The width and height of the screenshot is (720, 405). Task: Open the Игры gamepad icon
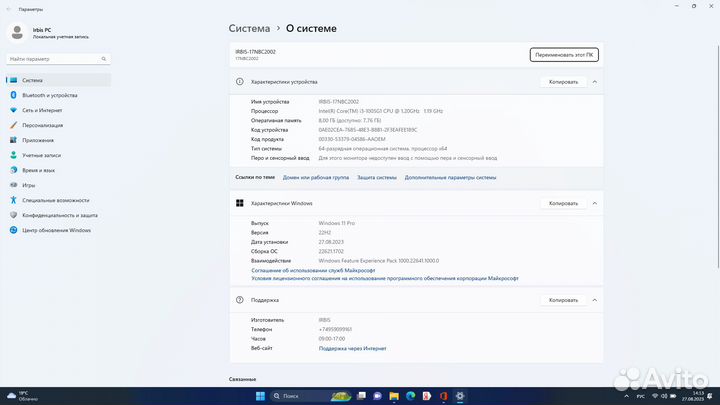[13, 185]
